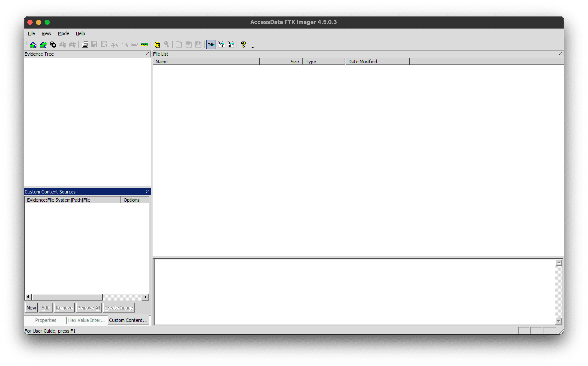Click the New custom content button

pyautogui.click(x=31, y=308)
